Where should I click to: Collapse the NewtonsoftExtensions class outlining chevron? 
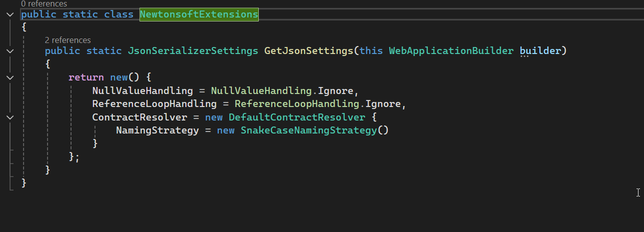[10, 14]
